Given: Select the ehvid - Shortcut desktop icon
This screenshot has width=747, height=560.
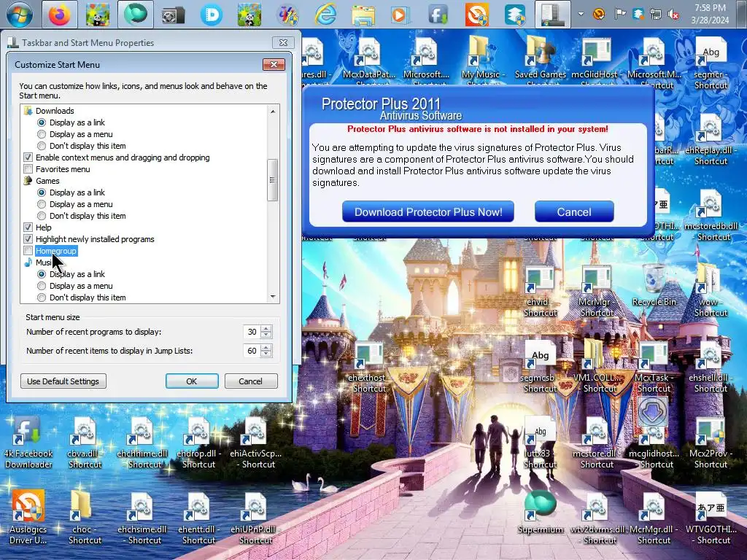Looking at the screenshot, I should click(x=541, y=291).
